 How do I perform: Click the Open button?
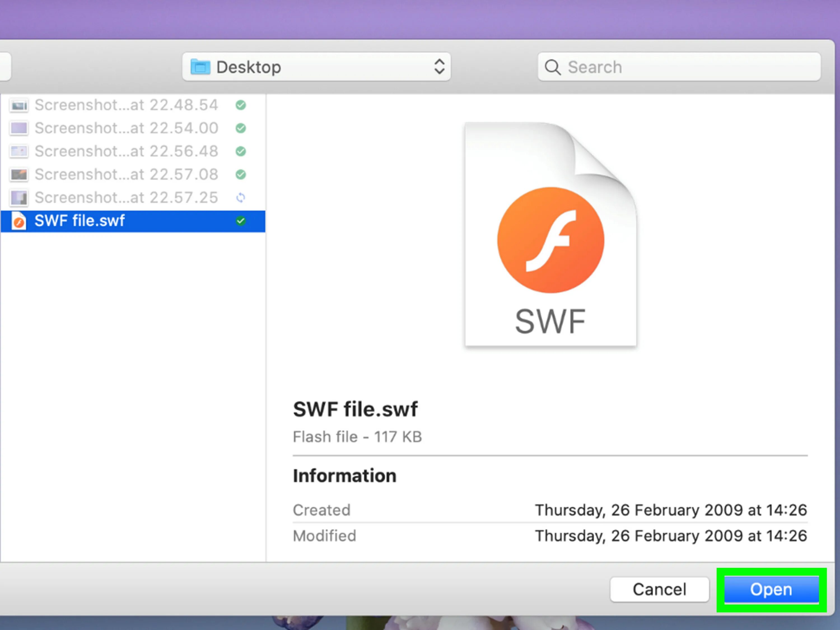[771, 589]
